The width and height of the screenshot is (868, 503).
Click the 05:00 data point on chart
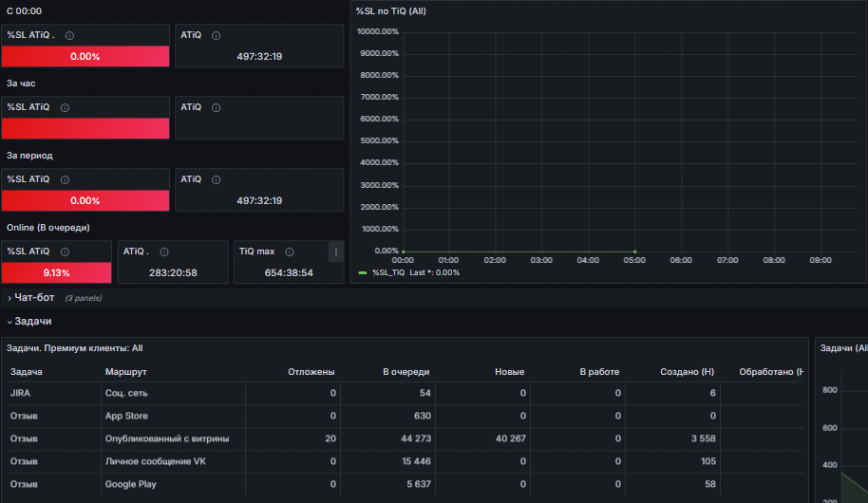coord(634,251)
